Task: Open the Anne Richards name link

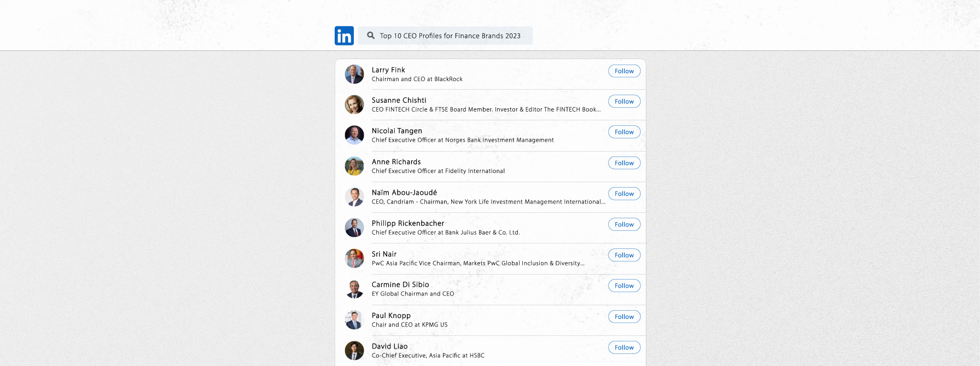Action: pos(396,162)
